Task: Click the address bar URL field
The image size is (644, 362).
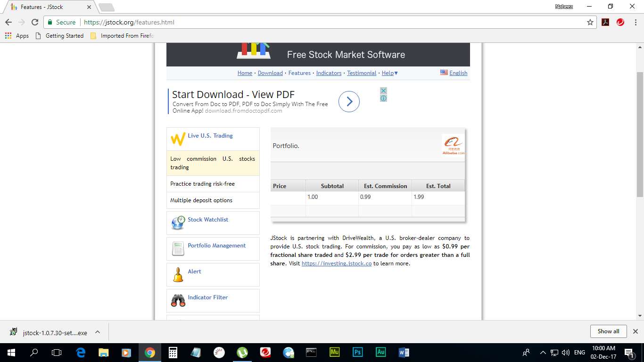Action: [x=321, y=22]
